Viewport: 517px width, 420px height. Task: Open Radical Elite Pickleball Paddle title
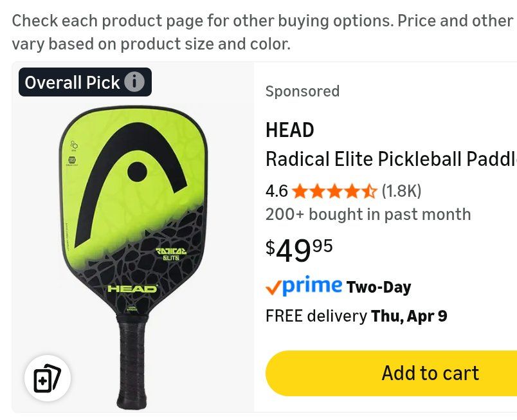[391, 159]
